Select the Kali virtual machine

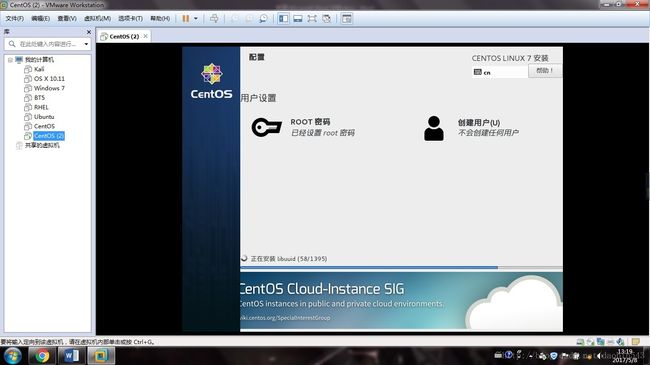pos(39,69)
